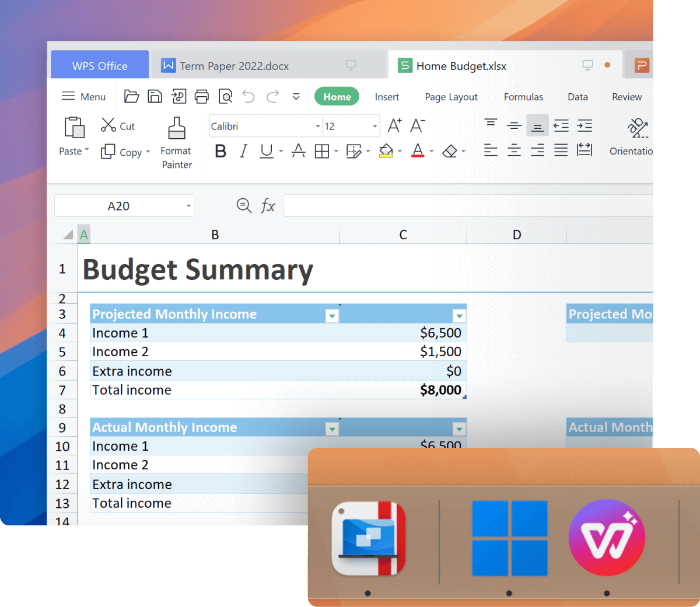This screenshot has height=607, width=700.
Task: Apply yellow fill color to cell
Action: coord(386,152)
